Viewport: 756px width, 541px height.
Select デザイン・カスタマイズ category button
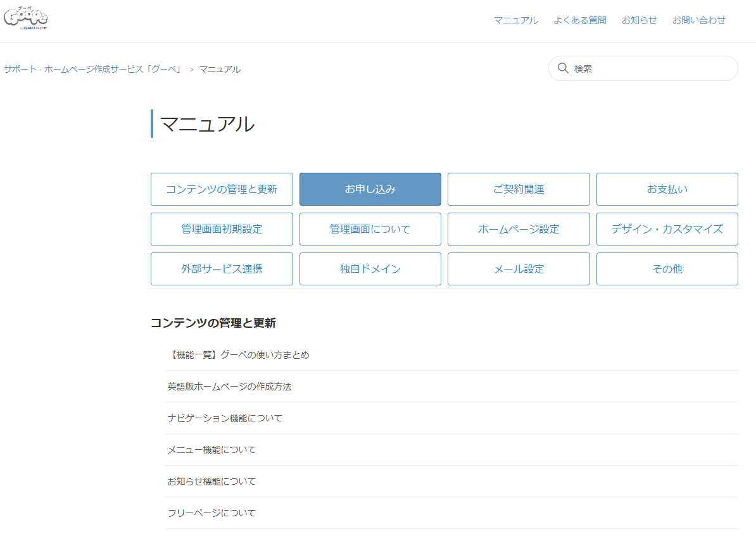667,229
